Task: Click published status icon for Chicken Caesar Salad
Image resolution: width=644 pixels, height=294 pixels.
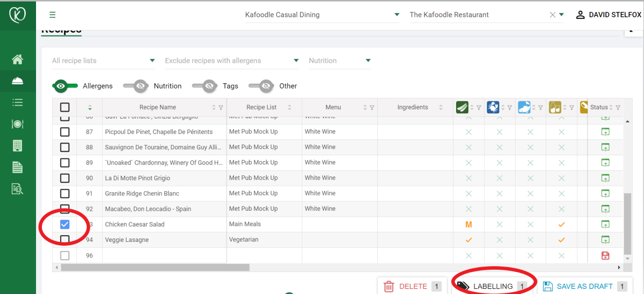Action: 606,224
